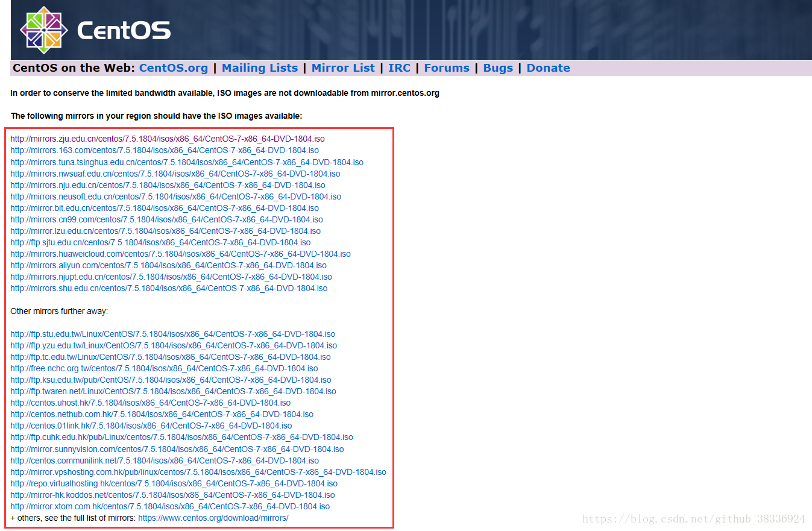Download ISO from free.nchc.org.tw
812x531 pixels.
coord(164,368)
